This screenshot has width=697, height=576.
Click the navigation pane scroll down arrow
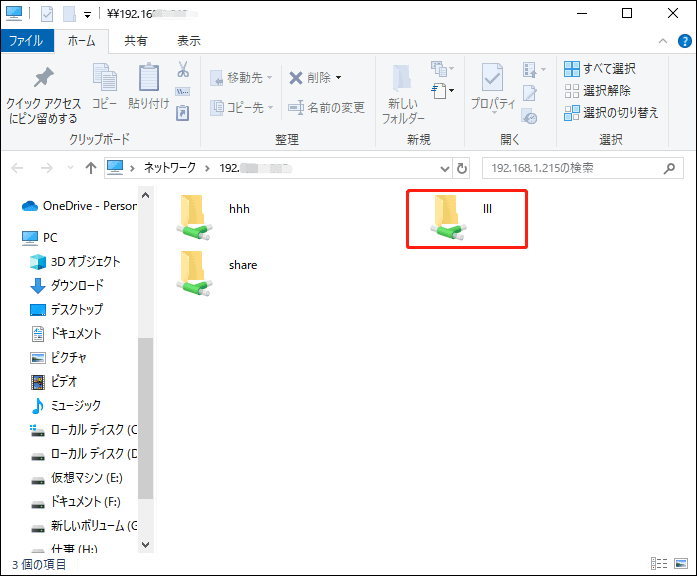(x=145, y=544)
